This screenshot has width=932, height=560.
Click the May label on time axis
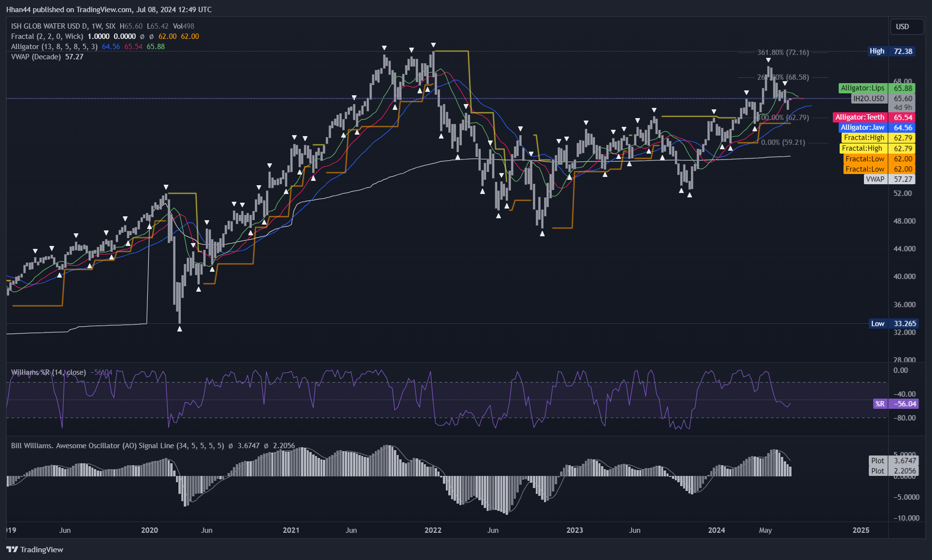(765, 530)
